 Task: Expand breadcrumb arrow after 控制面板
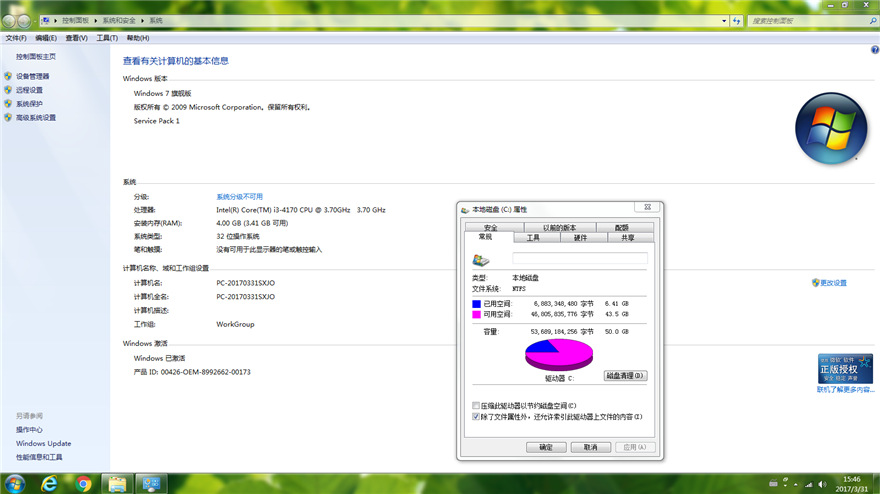point(95,21)
